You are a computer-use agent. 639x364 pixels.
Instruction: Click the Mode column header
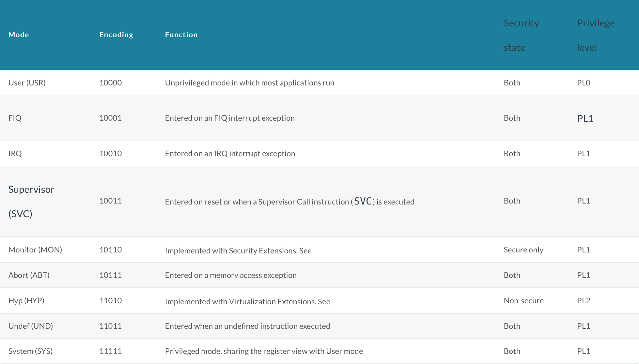(x=19, y=35)
